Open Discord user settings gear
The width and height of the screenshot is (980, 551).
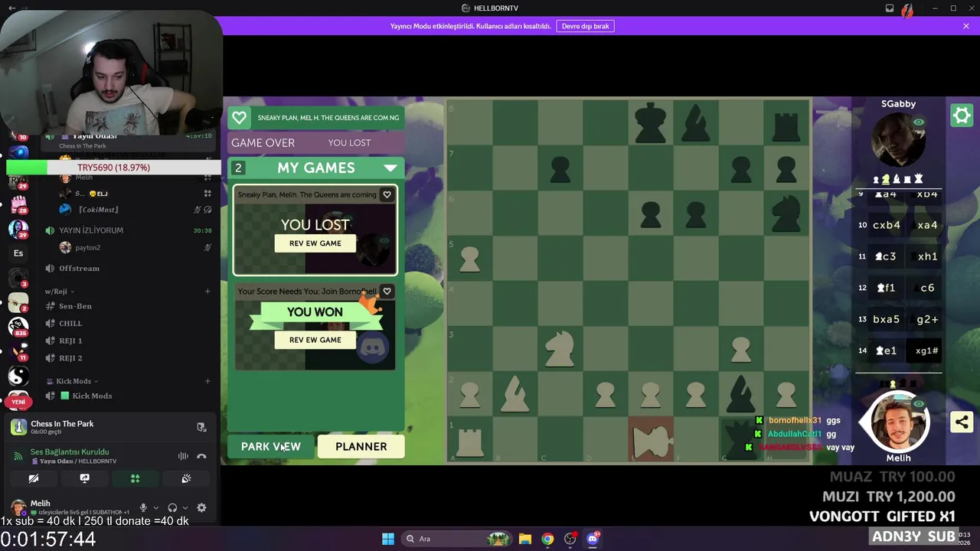click(201, 507)
